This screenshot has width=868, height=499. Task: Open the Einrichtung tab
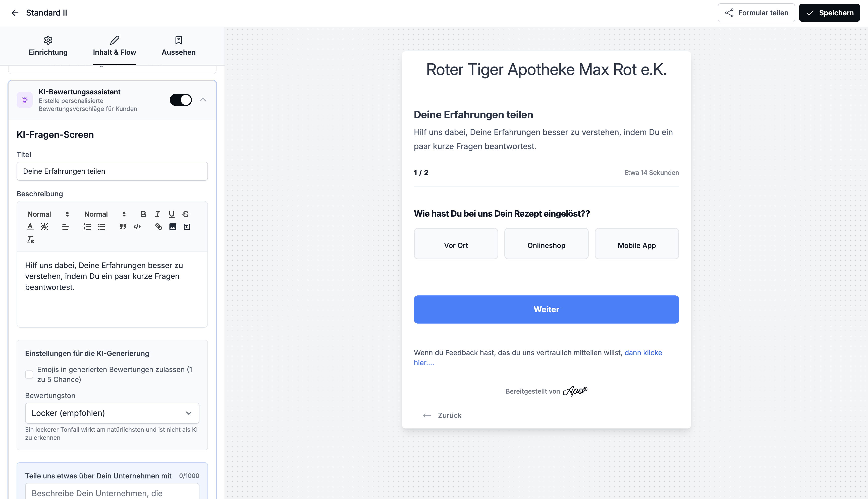(48, 46)
